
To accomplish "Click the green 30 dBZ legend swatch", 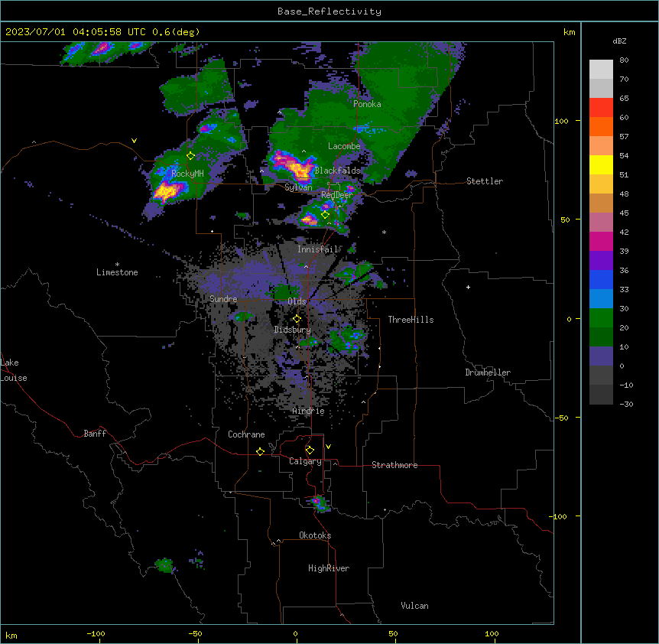I will (601, 318).
